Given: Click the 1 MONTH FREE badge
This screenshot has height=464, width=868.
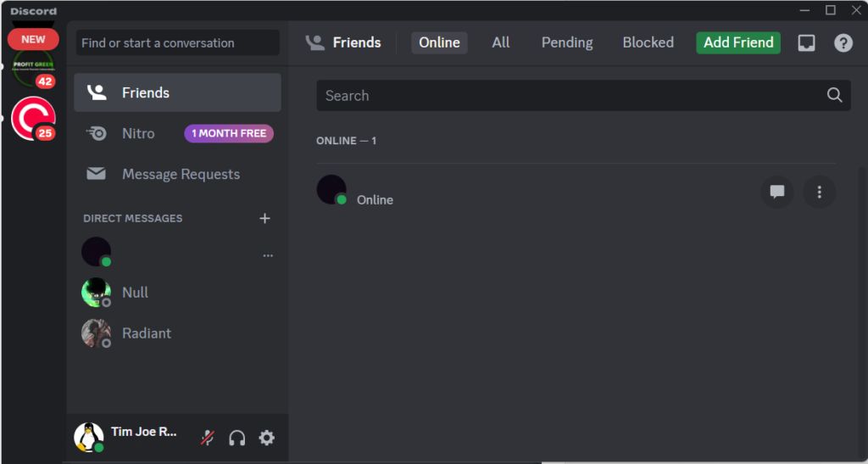Looking at the screenshot, I should coord(229,133).
